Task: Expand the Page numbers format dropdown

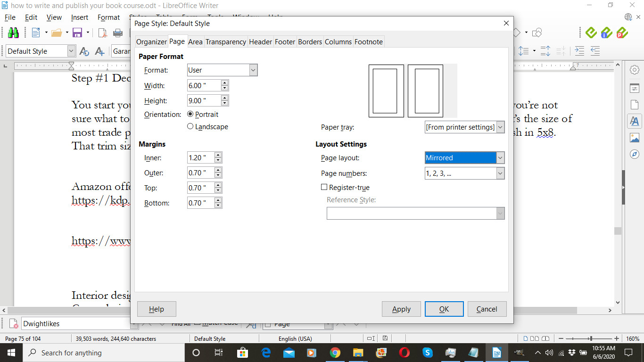Action: pyautogui.click(x=500, y=173)
